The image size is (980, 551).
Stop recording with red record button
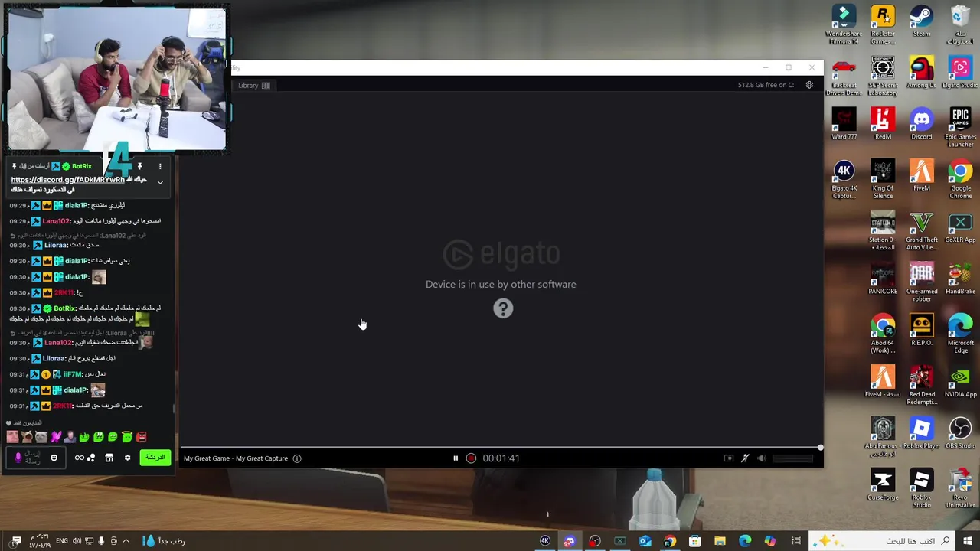point(471,458)
